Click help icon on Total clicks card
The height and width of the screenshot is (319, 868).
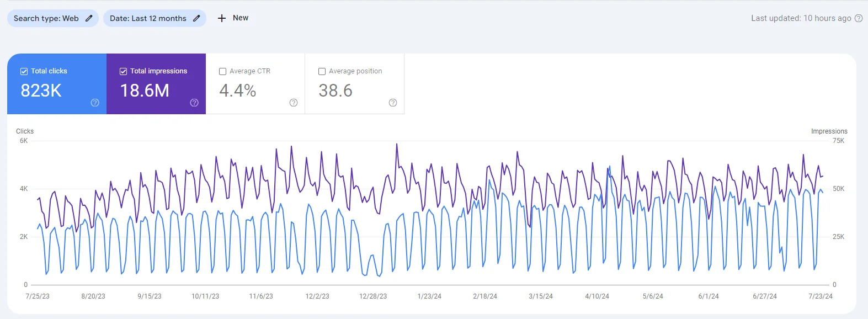coord(95,103)
